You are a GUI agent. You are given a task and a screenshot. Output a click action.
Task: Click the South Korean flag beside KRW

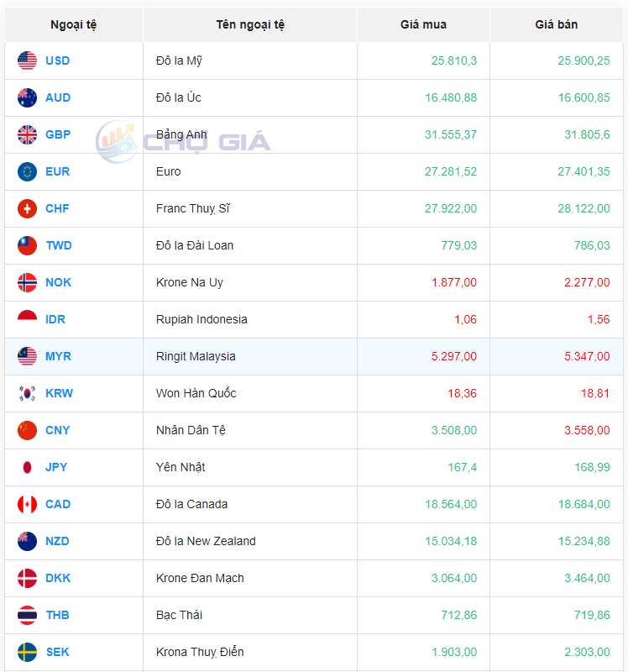point(27,393)
